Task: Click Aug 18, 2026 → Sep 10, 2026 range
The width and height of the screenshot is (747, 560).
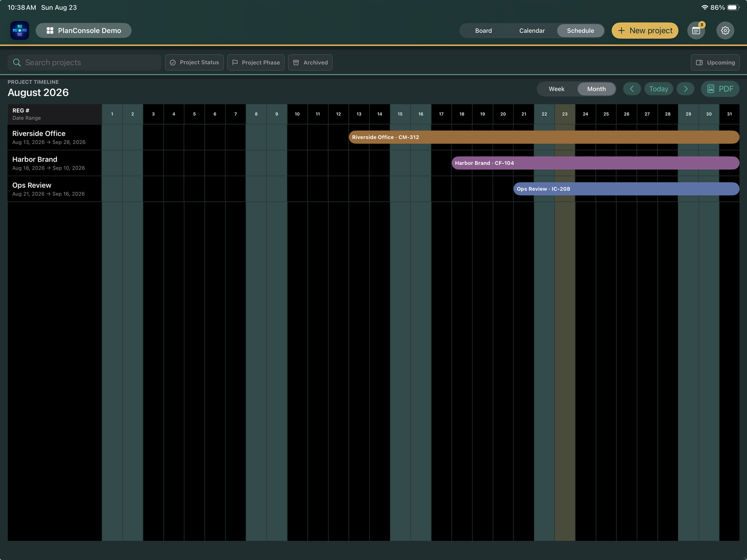Action: coord(49,168)
